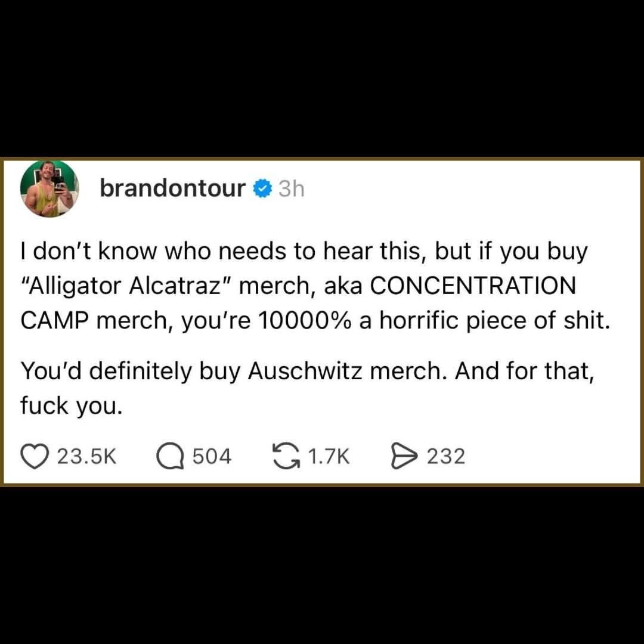Click the blue verified badge
644x644 pixels.
[x=262, y=188]
